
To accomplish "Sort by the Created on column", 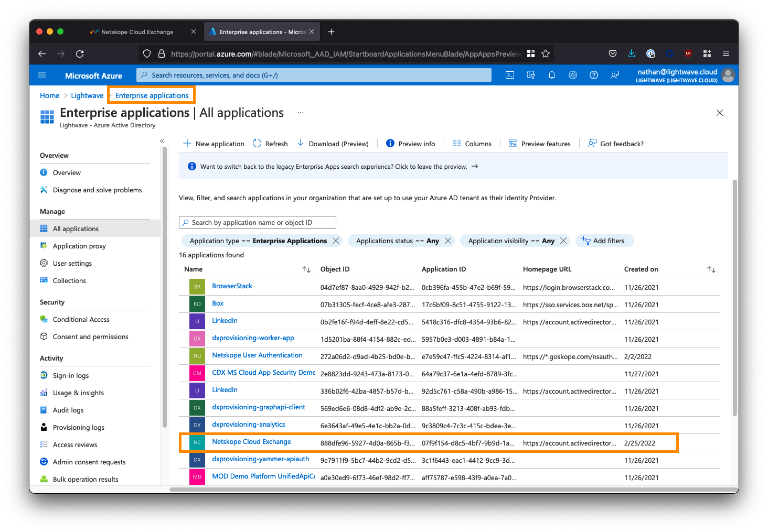I will tap(711, 269).
